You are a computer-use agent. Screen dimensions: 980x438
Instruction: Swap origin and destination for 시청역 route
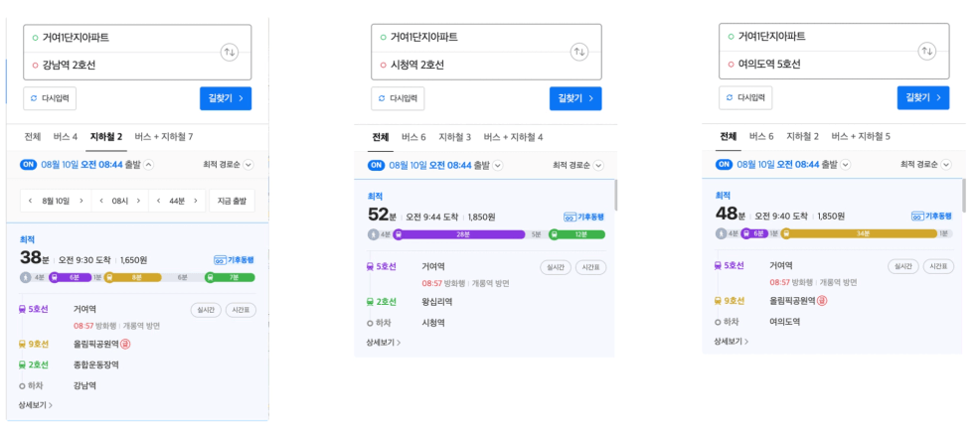(579, 52)
